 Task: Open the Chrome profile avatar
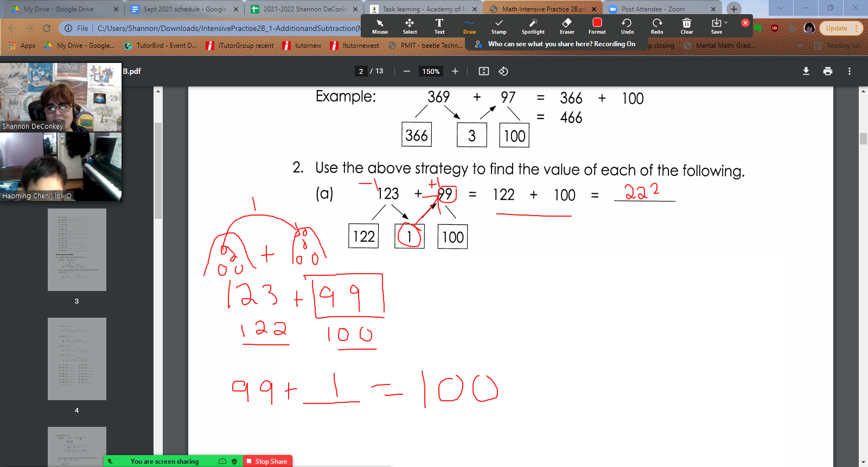click(809, 28)
